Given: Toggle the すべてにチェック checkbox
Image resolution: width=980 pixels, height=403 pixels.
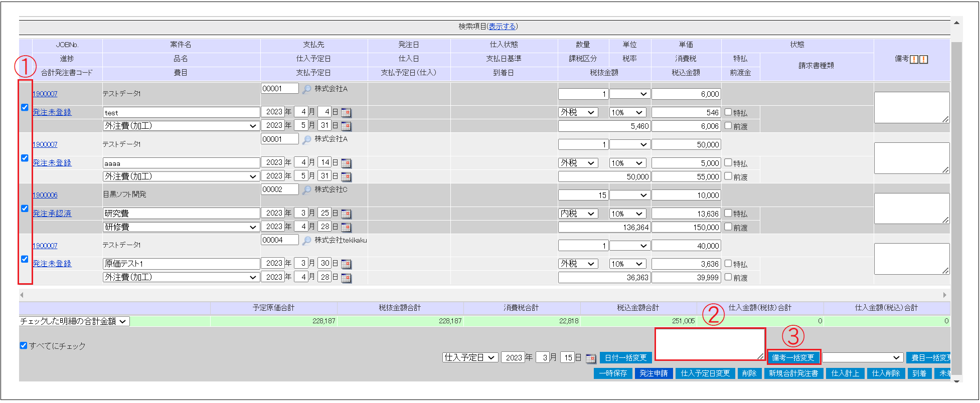Looking at the screenshot, I should (24, 345).
